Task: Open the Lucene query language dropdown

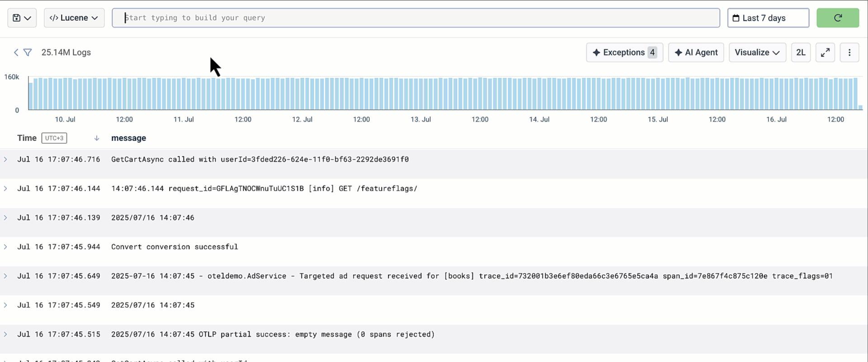Action: pyautogui.click(x=74, y=18)
